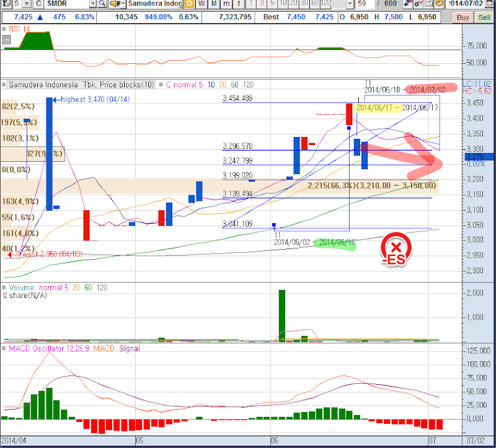Click the 3,041,109 price level label
The image size is (496, 448).
(237, 224)
